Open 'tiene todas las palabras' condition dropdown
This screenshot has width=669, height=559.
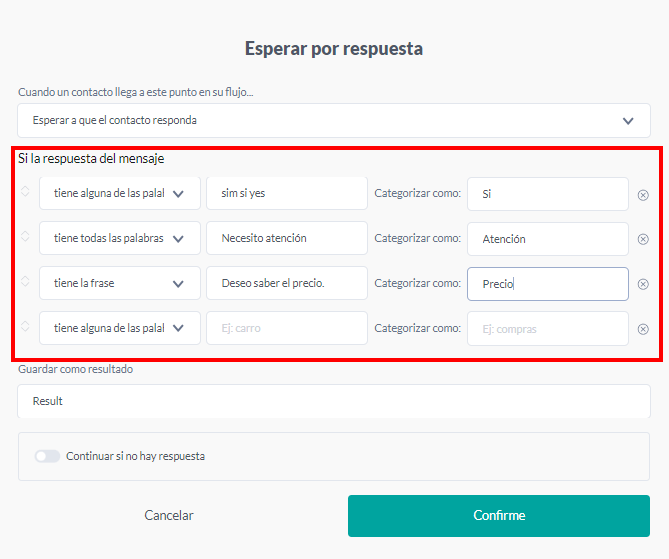(x=120, y=239)
